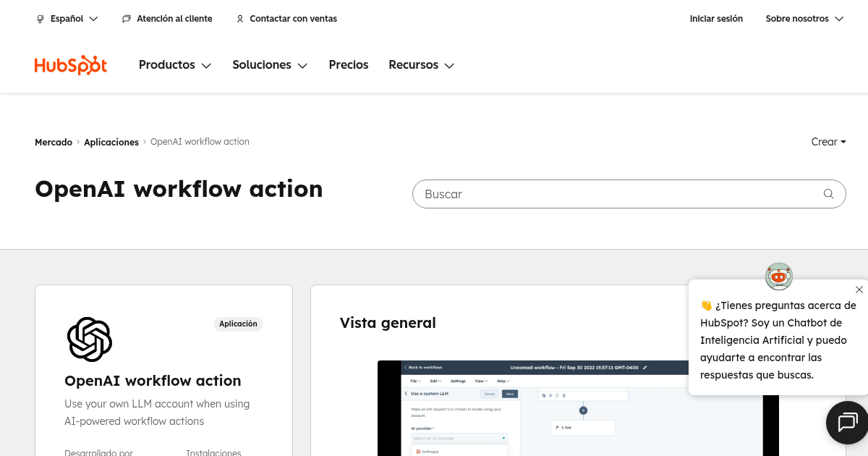Viewport: 868px width, 456px height.
Task: Close the chatbot greeting popup
Action: coord(859,290)
